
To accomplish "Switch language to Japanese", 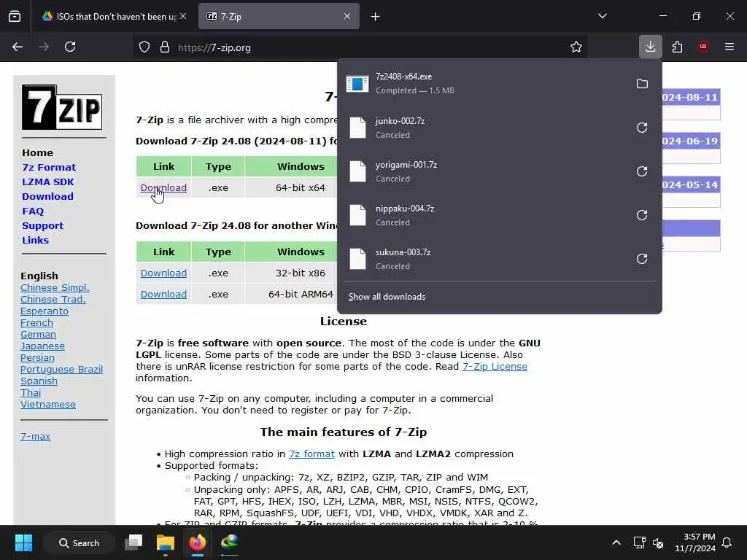I will [42, 346].
